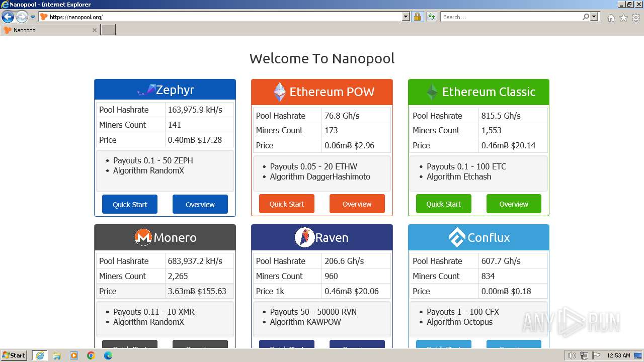
Task: Click 'Algorithm KAWPOW' text
Action: tap(305, 322)
